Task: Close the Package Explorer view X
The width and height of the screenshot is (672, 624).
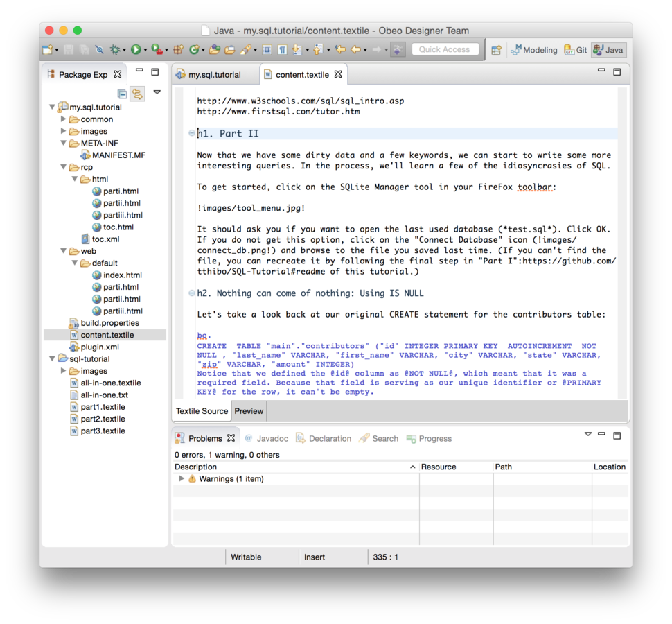Action: click(x=118, y=74)
